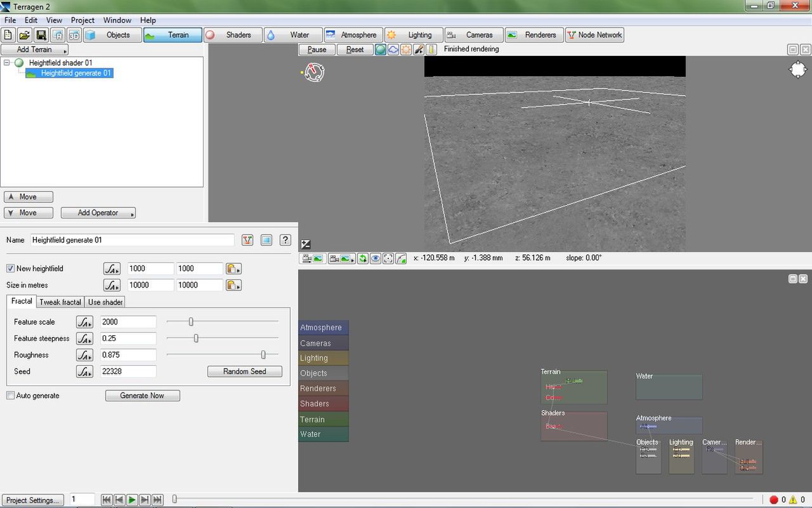Click the Feature steepness slider handle
The height and width of the screenshot is (508, 812).
(x=196, y=338)
